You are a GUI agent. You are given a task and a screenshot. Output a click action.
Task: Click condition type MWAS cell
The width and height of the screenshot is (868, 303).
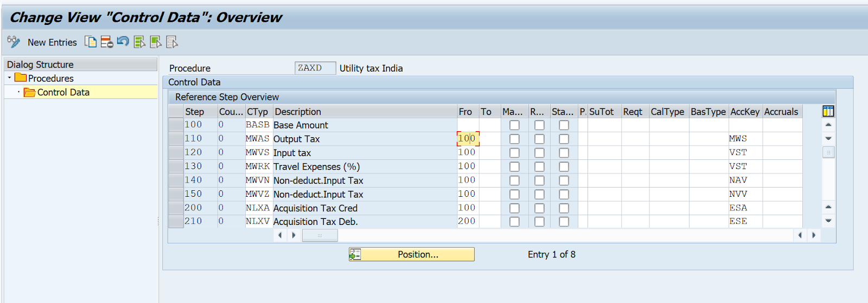[258, 139]
